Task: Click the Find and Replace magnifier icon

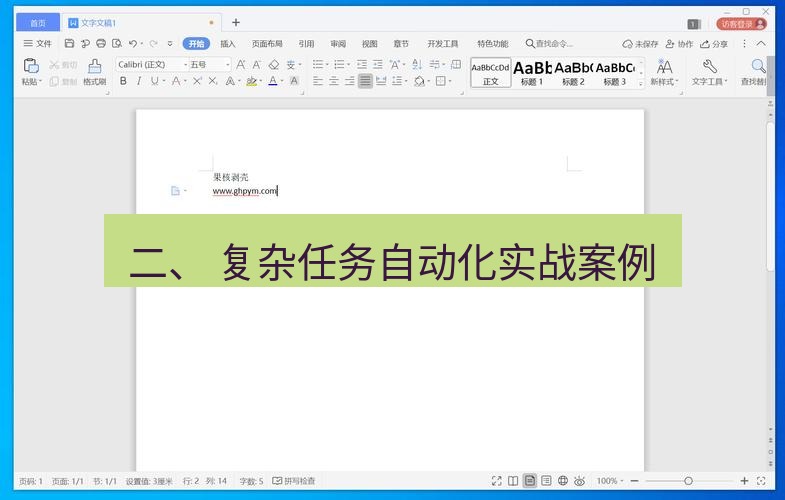Action: pos(758,66)
